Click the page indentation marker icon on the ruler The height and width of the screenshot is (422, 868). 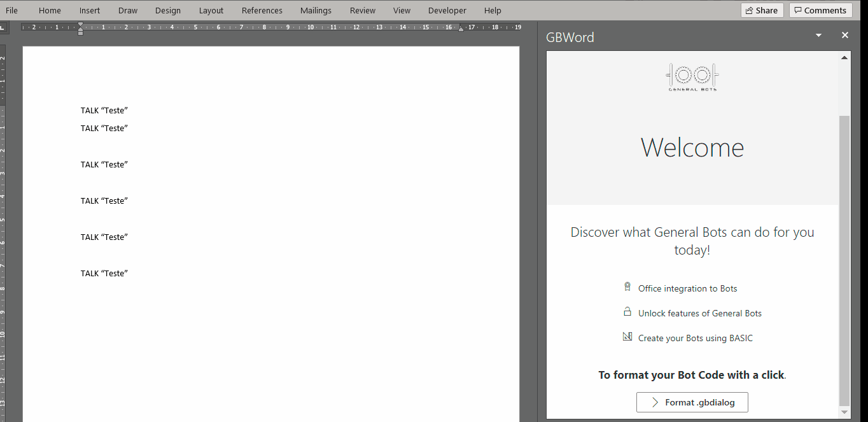point(80,27)
